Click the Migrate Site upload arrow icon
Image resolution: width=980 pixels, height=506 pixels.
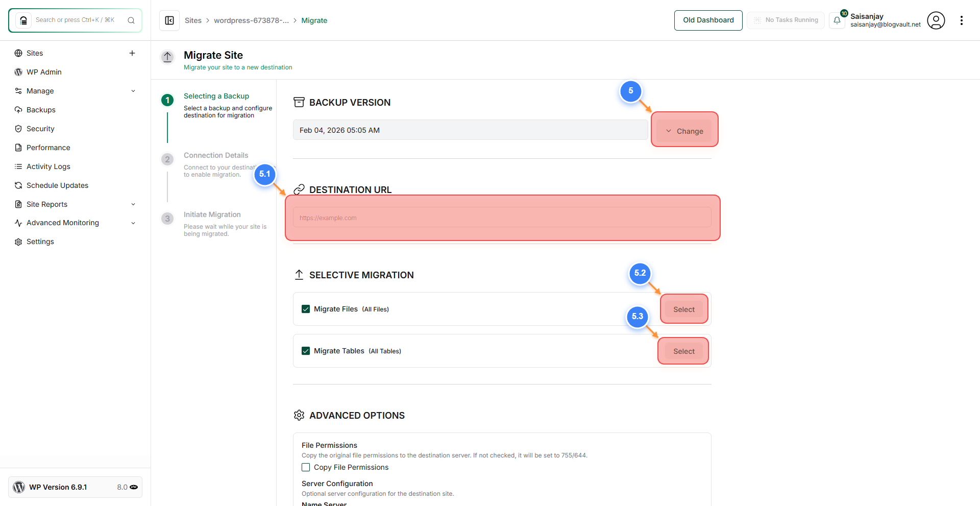pos(167,57)
